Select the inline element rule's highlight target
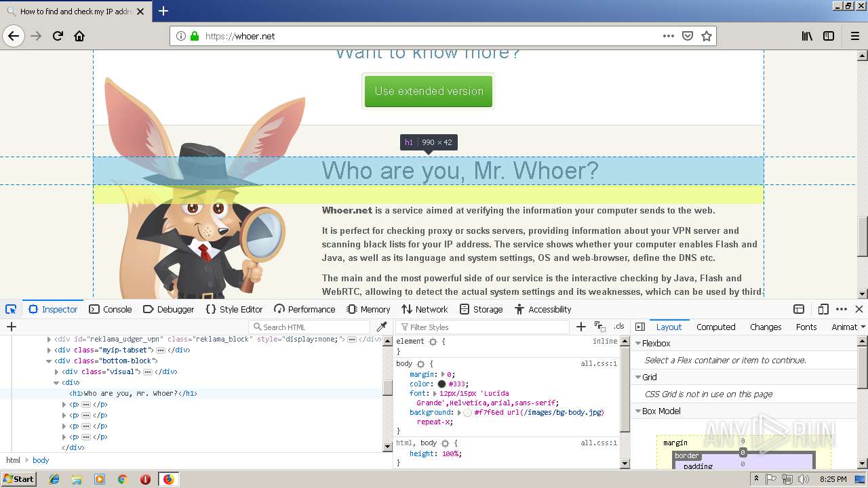The image size is (868, 488). (x=433, y=342)
